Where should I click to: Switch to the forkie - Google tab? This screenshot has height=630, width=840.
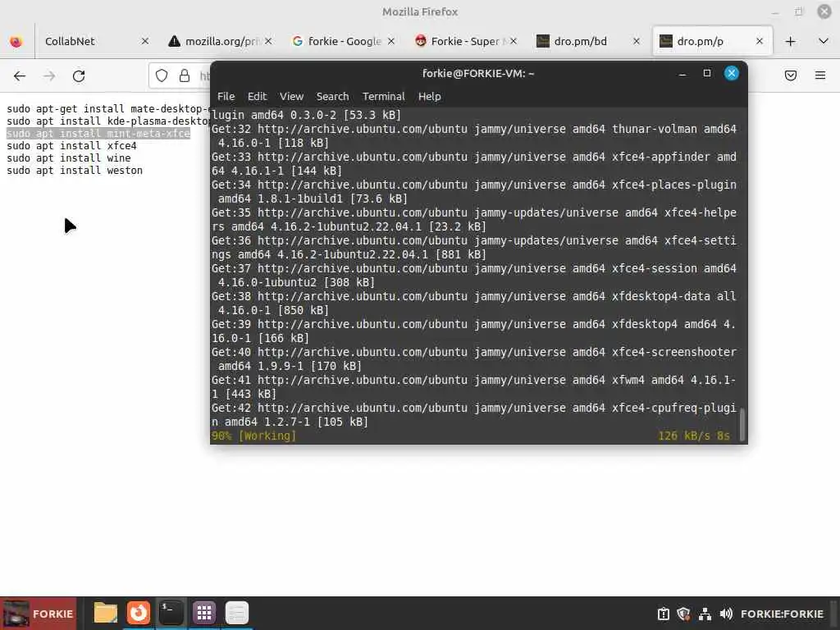click(344, 41)
